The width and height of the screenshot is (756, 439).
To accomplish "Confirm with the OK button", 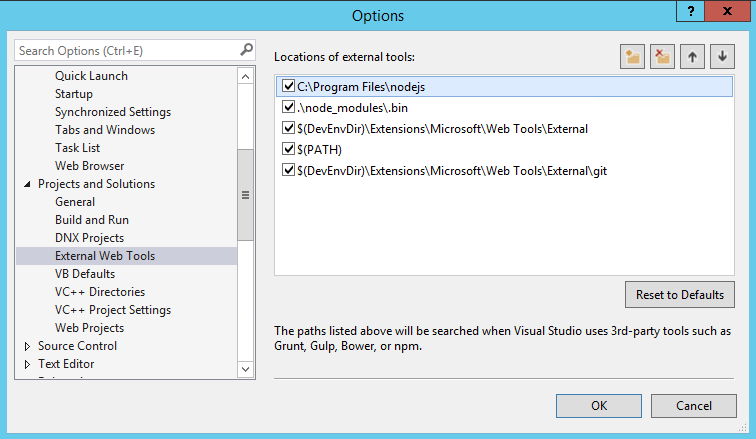I will [x=599, y=406].
